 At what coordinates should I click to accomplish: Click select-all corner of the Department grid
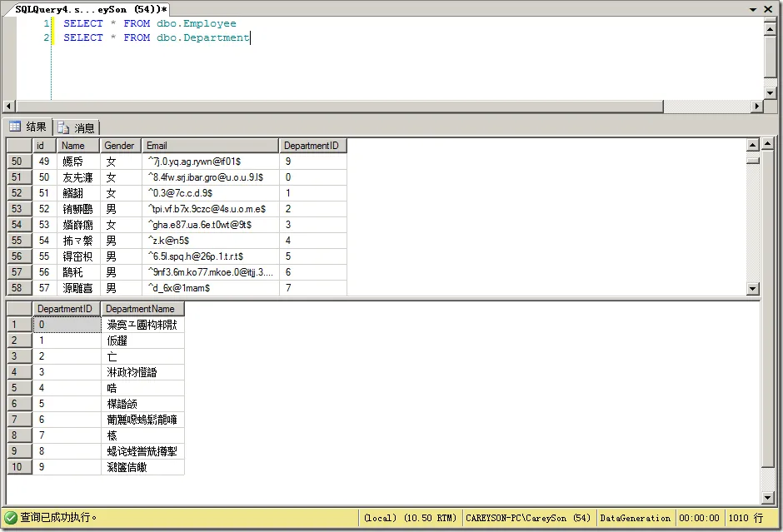[x=19, y=309]
